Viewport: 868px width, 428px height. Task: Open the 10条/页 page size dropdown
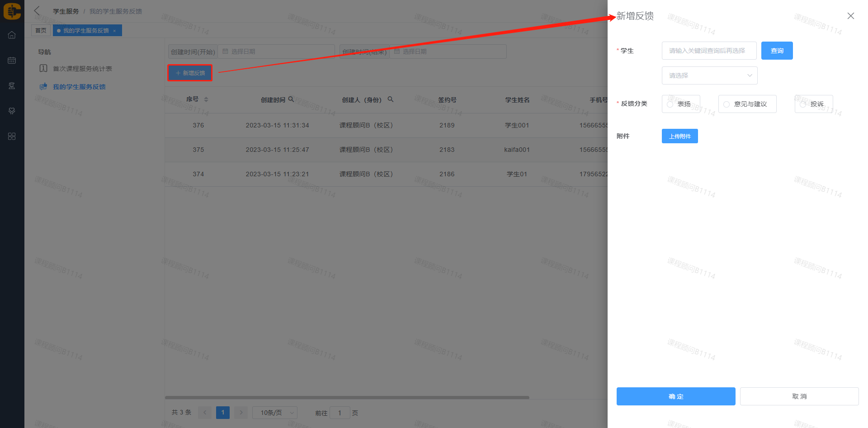(x=274, y=413)
